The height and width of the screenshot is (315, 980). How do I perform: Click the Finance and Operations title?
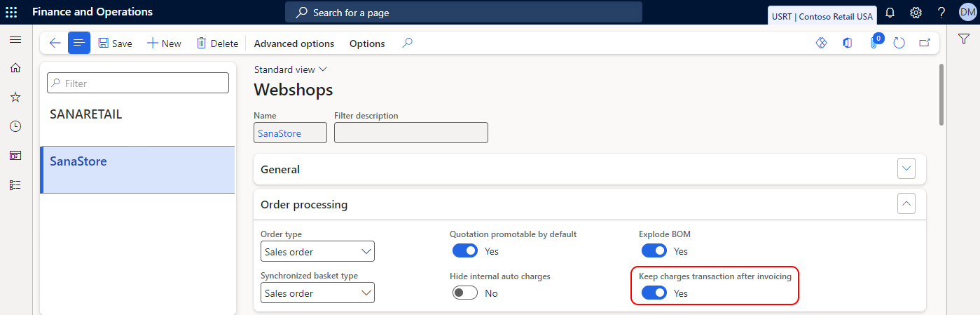click(x=92, y=12)
